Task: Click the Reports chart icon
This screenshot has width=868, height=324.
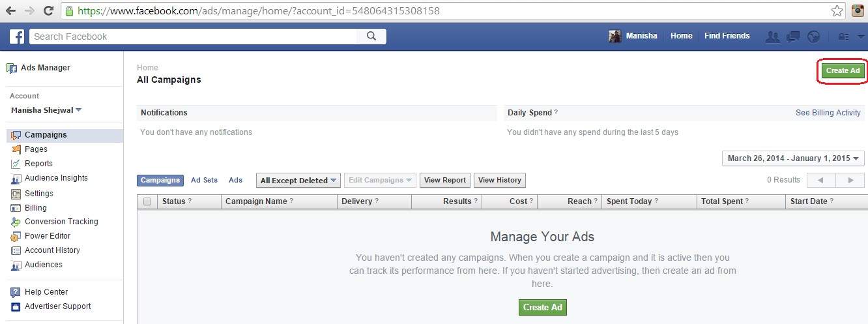Action: coord(16,164)
